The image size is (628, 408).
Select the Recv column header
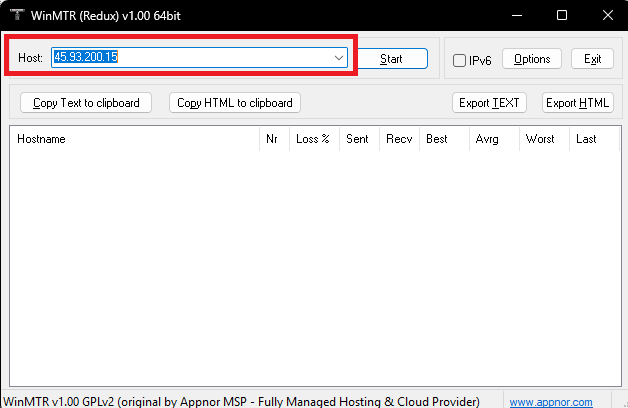pos(399,139)
